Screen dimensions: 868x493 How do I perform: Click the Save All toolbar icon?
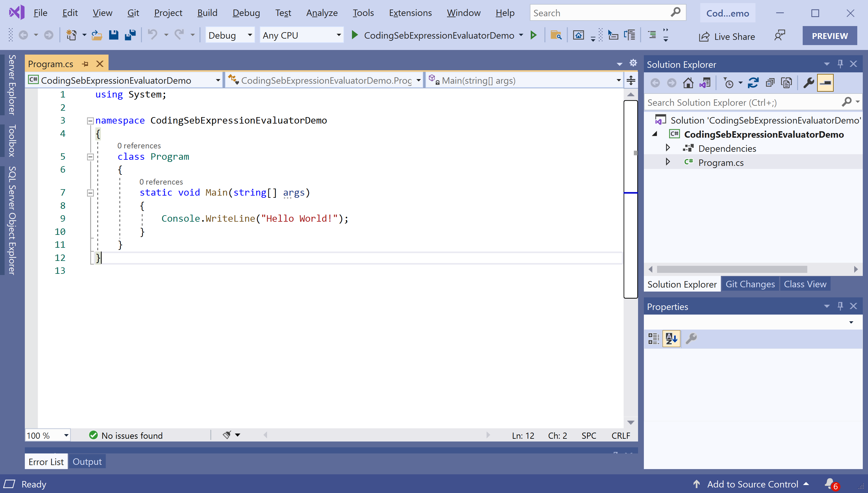(130, 35)
